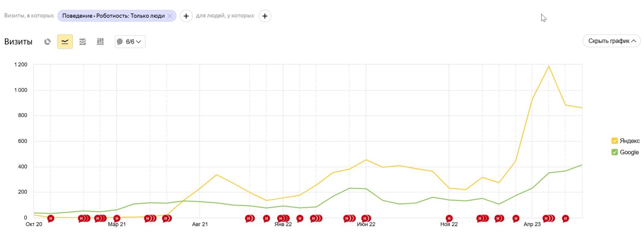Click the 'Визиты' chart title
Screen dimensions: 644x236
pos(18,42)
